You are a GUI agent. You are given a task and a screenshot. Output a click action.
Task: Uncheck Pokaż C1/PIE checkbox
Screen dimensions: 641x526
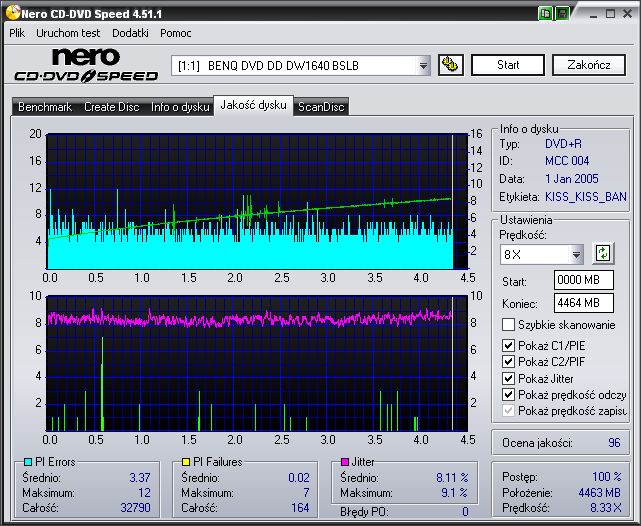pos(508,346)
